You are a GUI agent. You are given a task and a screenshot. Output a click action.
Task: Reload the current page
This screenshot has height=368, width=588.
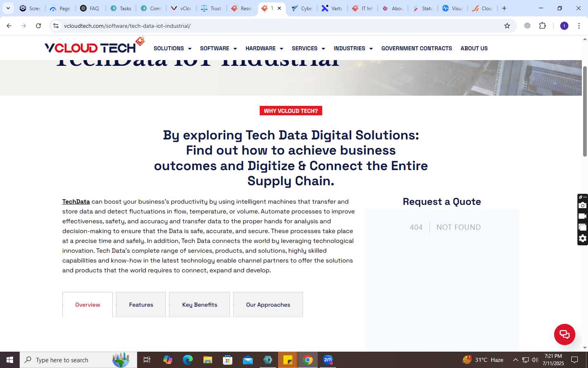pos(38,26)
